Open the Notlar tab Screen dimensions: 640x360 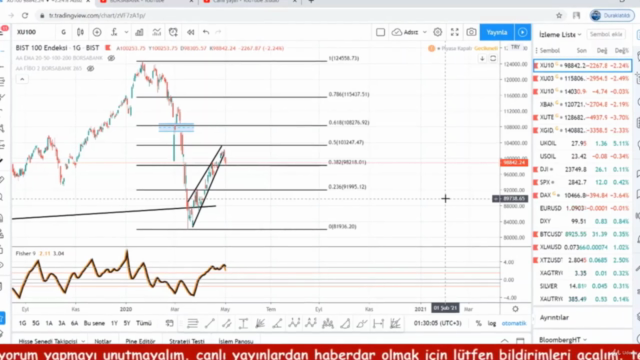[x=103, y=341]
